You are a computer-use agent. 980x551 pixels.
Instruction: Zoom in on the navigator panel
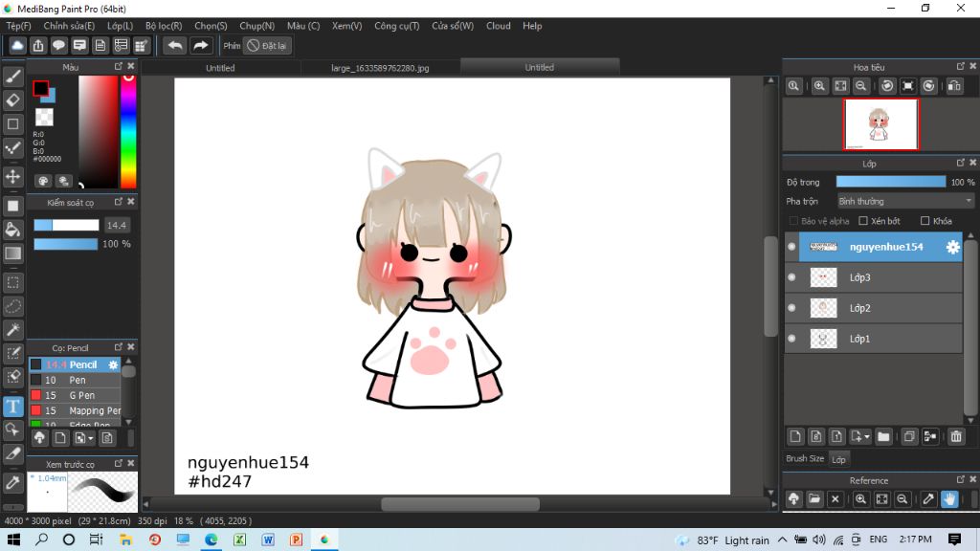819,86
